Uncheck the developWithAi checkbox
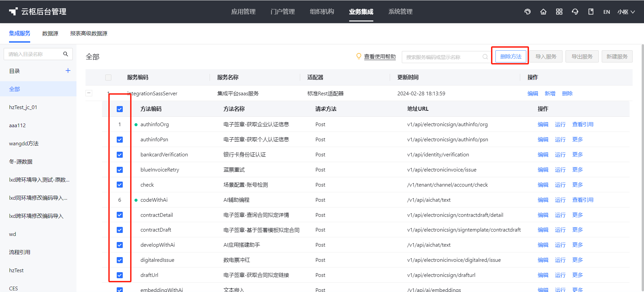Image resolution: width=644 pixels, height=292 pixels. pyautogui.click(x=120, y=245)
